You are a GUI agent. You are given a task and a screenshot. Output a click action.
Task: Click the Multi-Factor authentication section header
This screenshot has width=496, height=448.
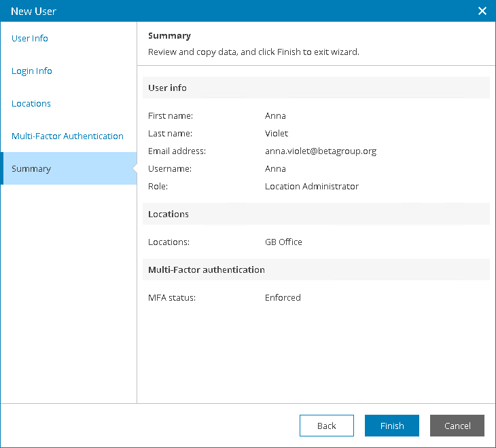[x=207, y=270]
